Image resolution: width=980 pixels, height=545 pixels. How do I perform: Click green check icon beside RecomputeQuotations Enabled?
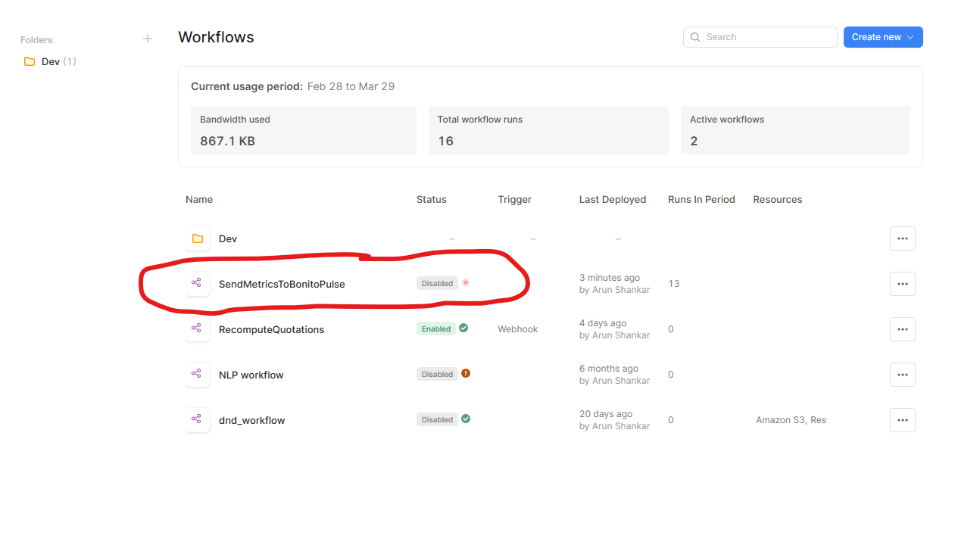tap(463, 328)
